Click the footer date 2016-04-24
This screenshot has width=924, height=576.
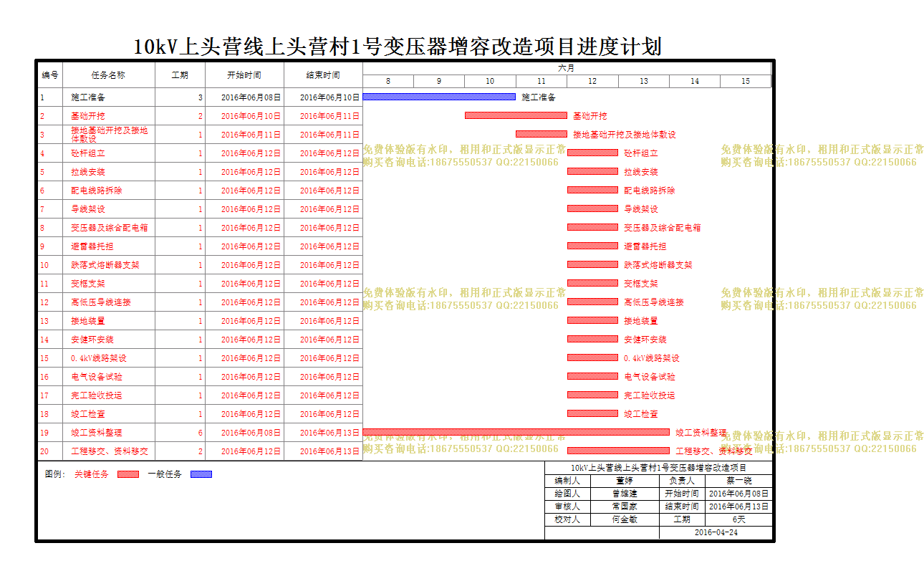[716, 532]
